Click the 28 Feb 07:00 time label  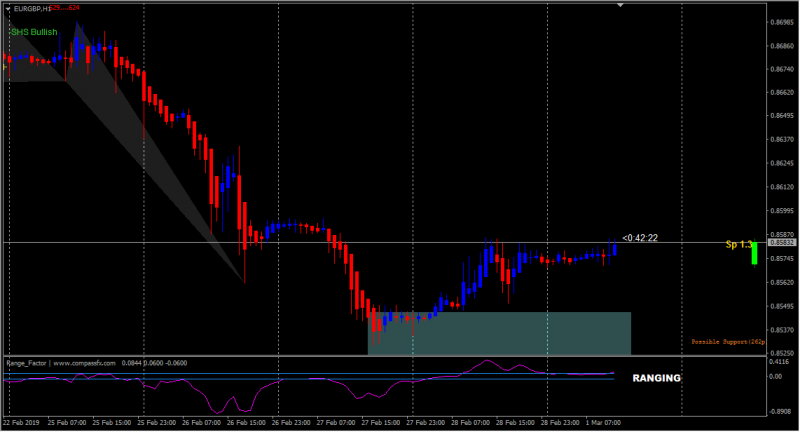tap(471, 422)
